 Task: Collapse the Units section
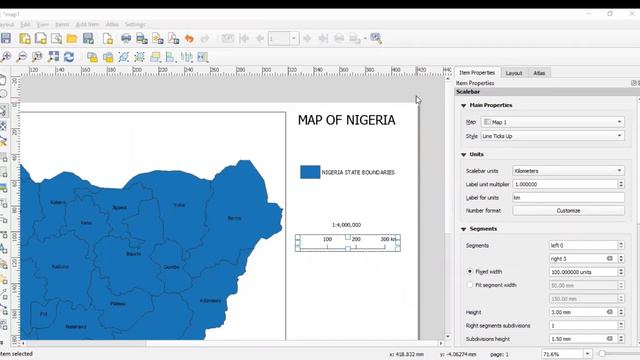click(464, 155)
